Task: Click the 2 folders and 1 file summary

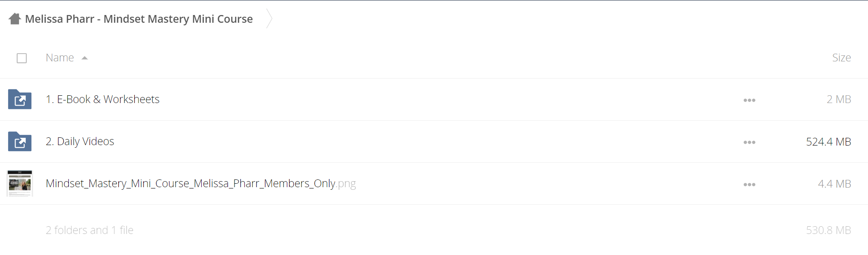Action: click(89, 230)
